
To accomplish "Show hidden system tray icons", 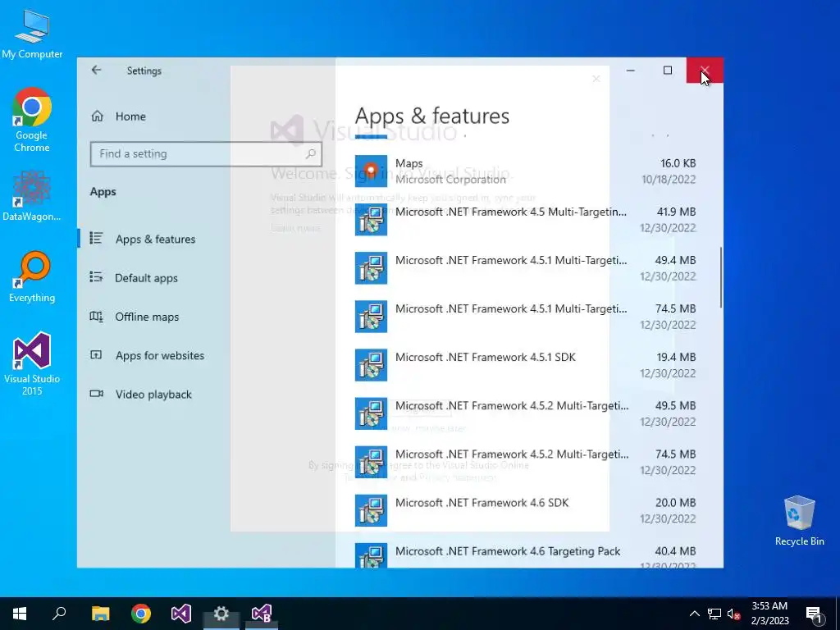I will tap(694, 614).
